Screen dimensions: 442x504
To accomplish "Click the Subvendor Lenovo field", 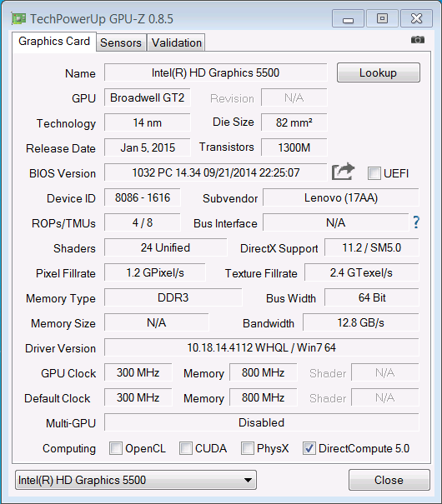I will pos(341,197).
